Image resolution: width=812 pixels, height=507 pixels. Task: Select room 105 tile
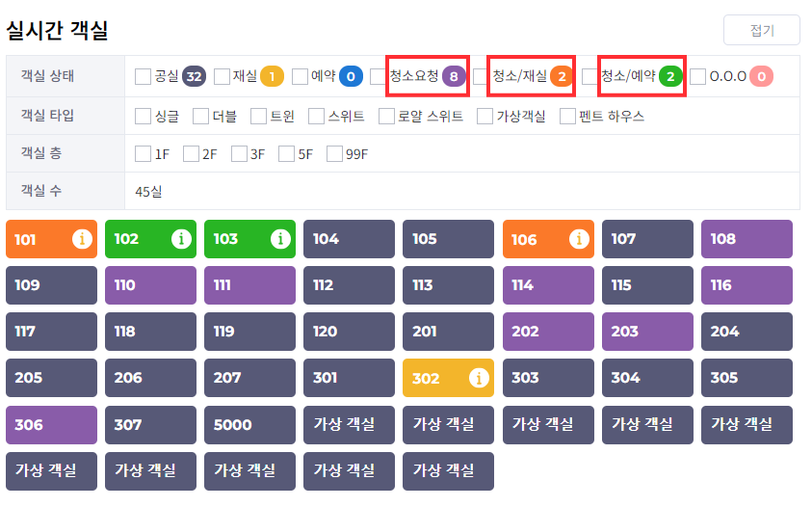point(449,239)
